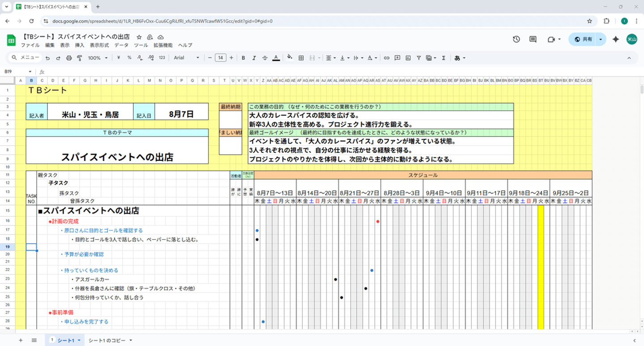Print the spreadsheet using the printer icon
Image resolution: width=644 pixels, height=346 pixels.
point(69,58)
